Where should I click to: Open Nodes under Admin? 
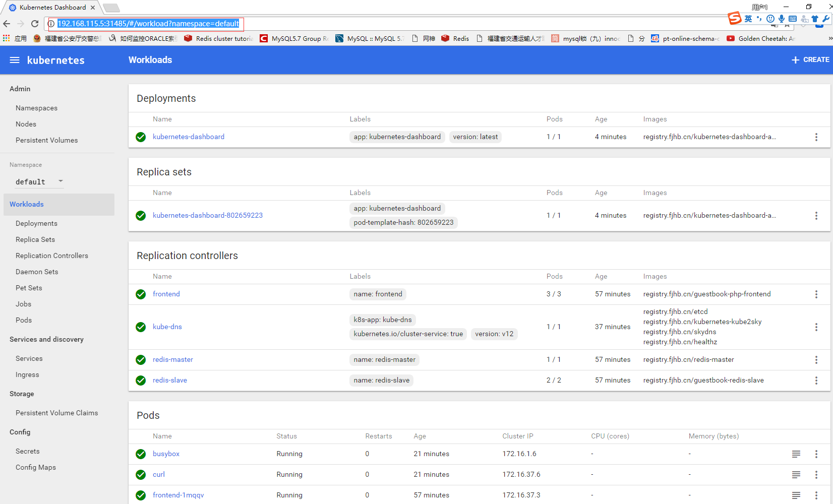pos(26,124)
